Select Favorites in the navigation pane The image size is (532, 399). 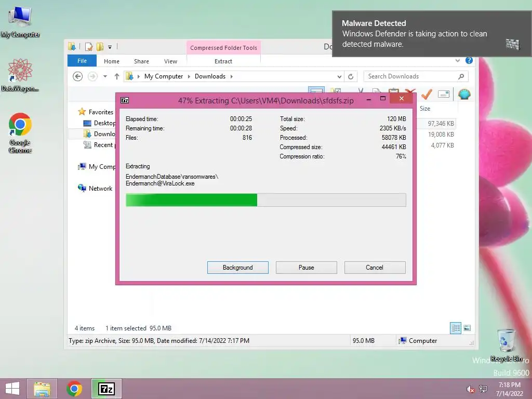100,112
